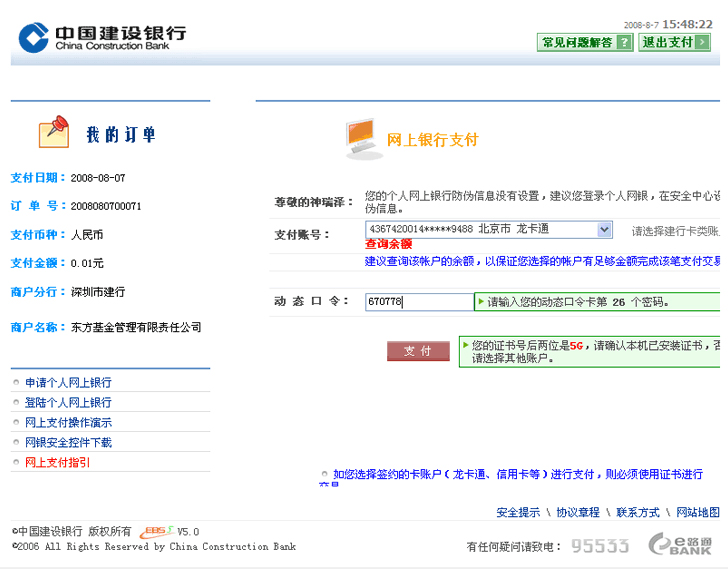Click the timestamp 15:48:22 at top right

[687, 24]
